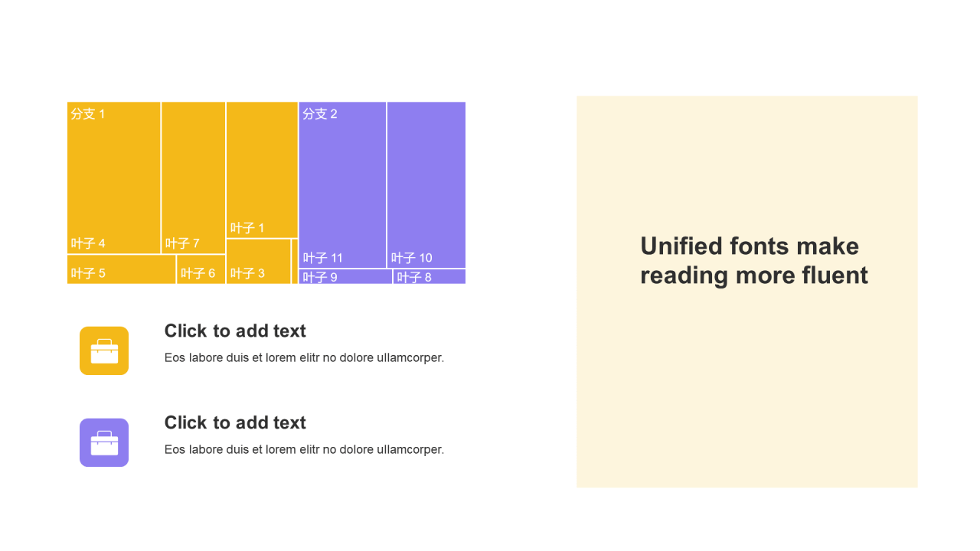Screen dimensions: 980x551
Task: Select the 叶子 5 treemap block
Action: click(122, 269)
